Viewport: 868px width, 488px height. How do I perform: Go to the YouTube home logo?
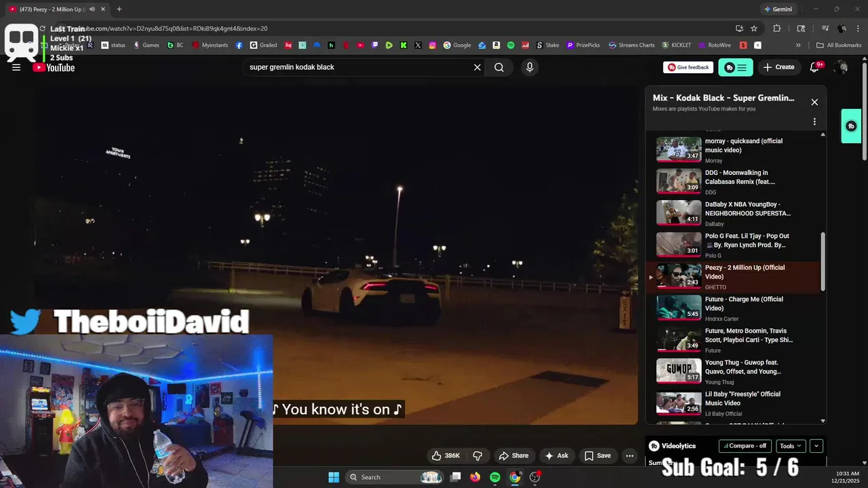(x=54, y=67)
